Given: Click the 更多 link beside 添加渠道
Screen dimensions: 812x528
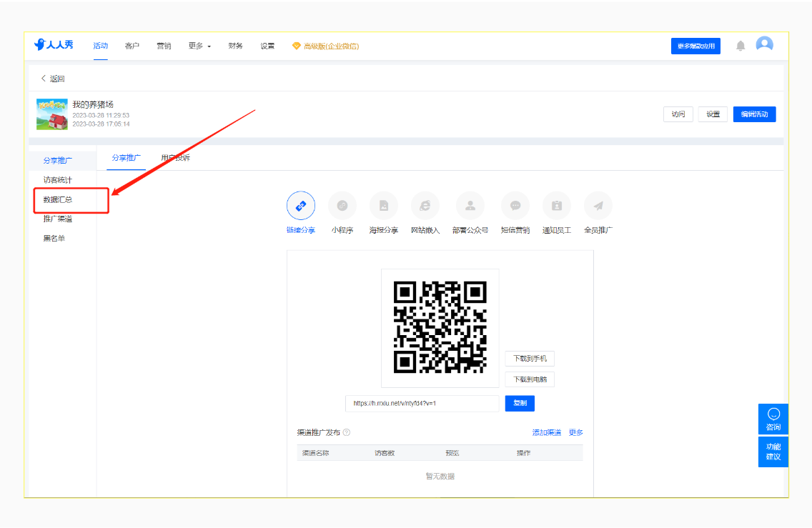Looking at the screenshot, I should (x=576, y=433).
